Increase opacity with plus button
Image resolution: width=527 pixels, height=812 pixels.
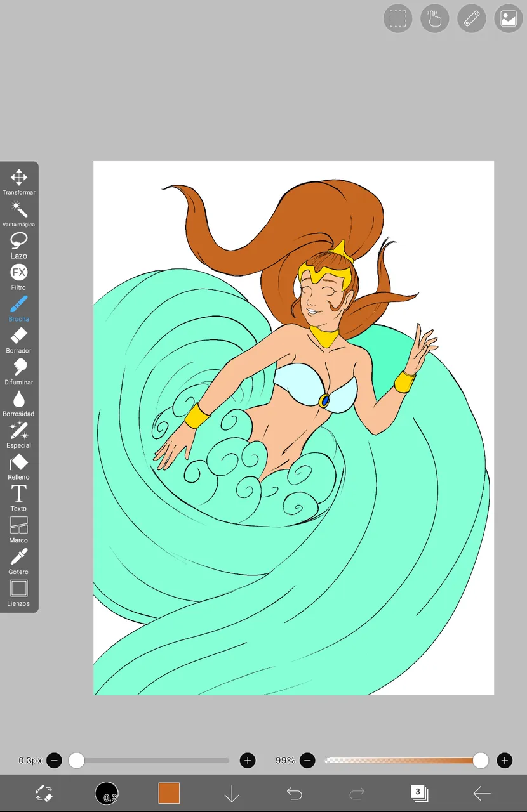click(505, 760)
